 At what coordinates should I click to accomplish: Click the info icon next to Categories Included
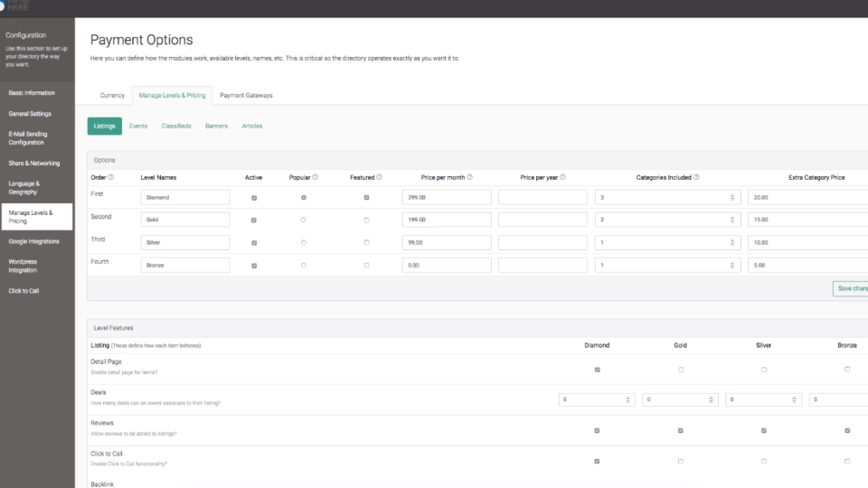[x=696, y=177]
